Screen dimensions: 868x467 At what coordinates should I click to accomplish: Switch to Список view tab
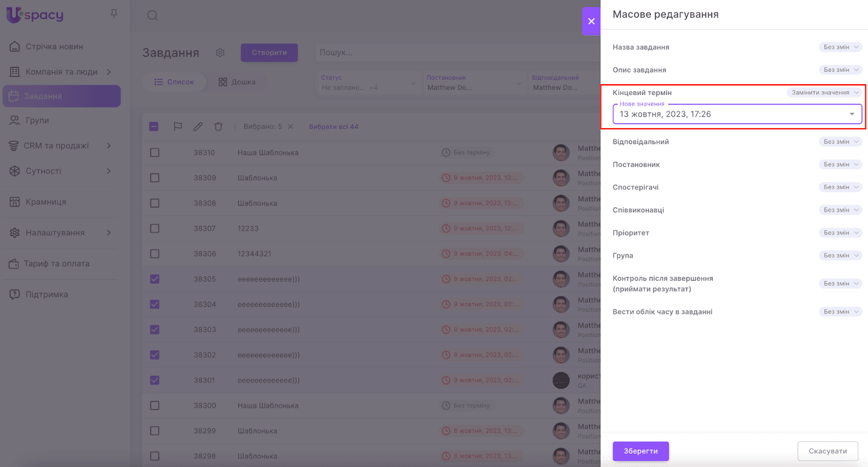(x=174, y=82)
